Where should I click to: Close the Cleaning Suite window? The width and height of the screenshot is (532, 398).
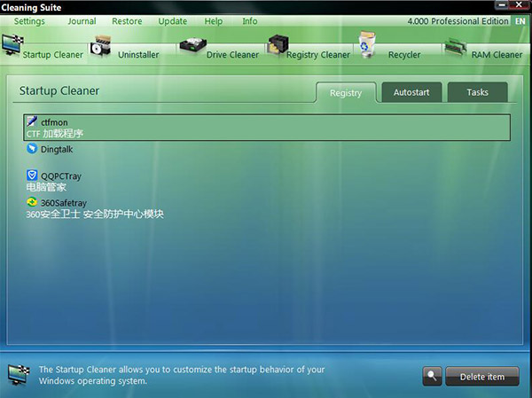(x=519, y=4)
